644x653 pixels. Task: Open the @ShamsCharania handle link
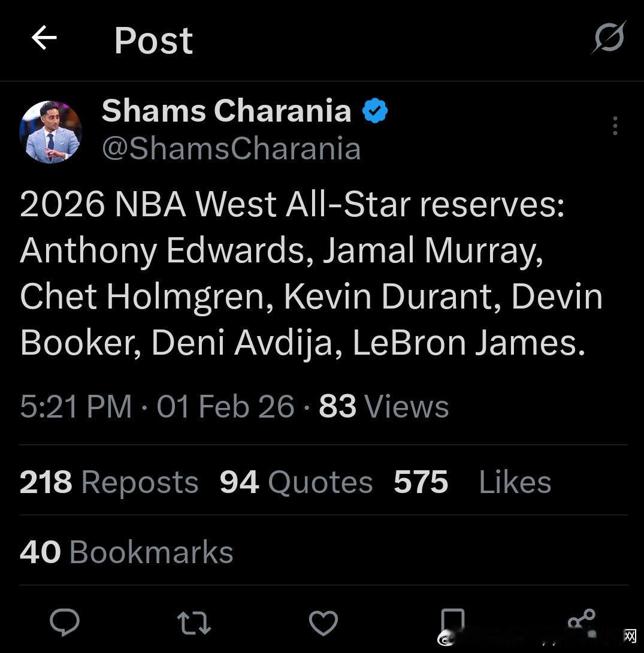coord(231,149)
